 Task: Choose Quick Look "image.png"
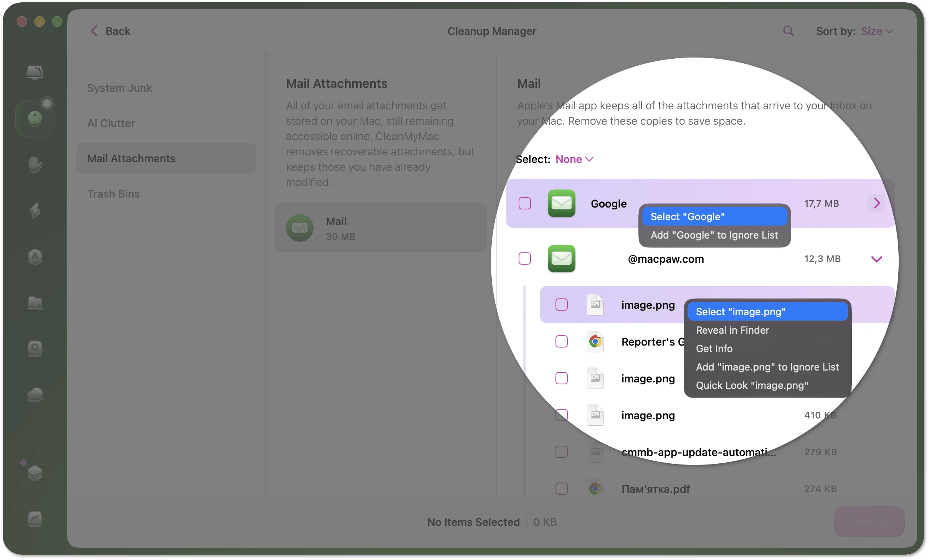(767, 385)
